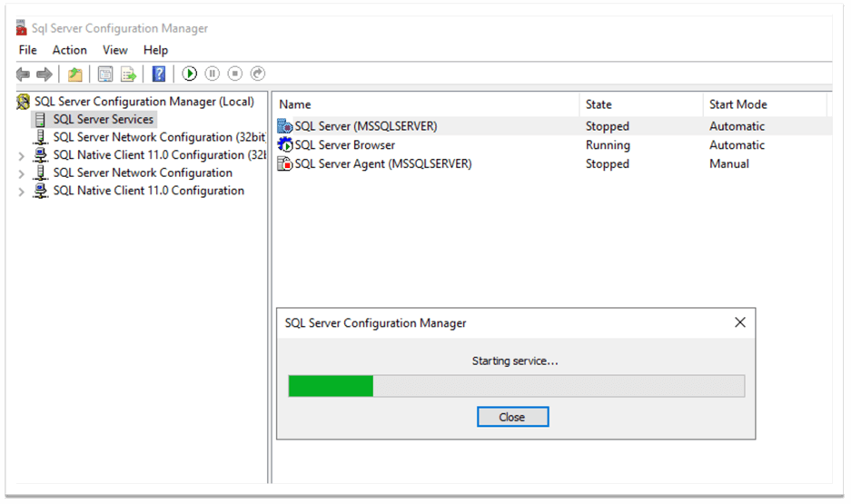Click the Close button in the dialog
851x504 pixels.
click(513, 417)
